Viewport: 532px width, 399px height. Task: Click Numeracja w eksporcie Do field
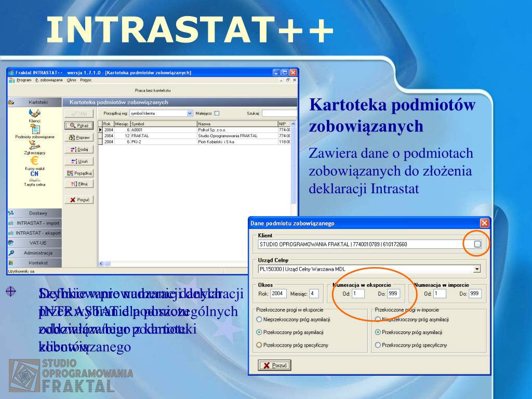point(394,294)
